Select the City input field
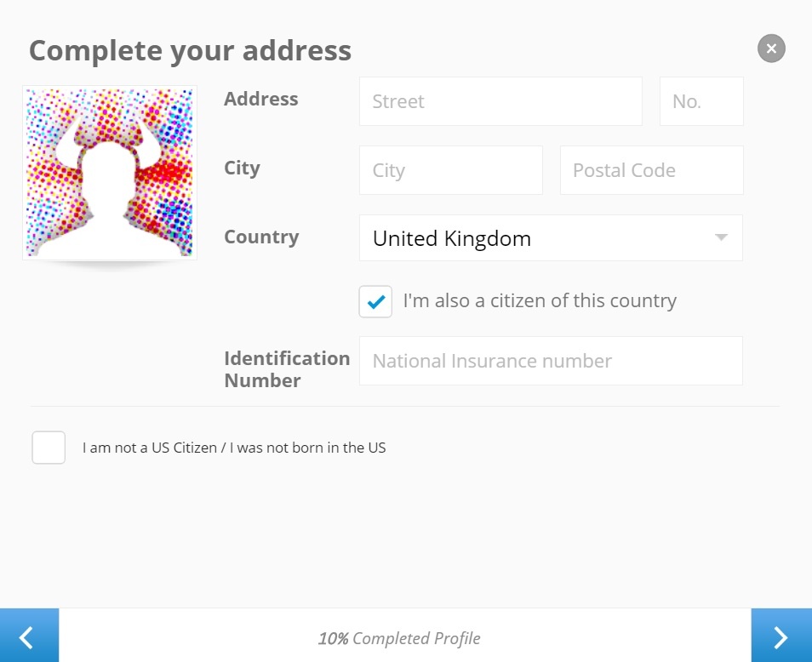This screenshot has width=812, height=662. point(450,170)
